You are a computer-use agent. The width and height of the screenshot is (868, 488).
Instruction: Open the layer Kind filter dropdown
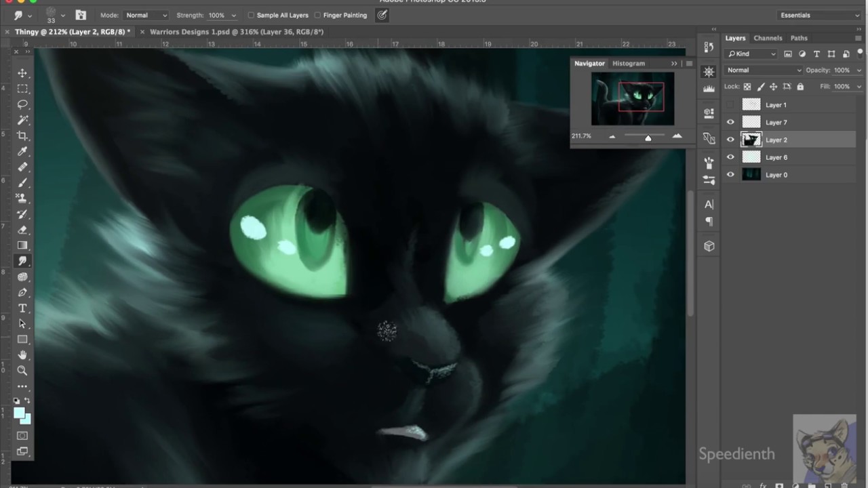click(751, 54)
